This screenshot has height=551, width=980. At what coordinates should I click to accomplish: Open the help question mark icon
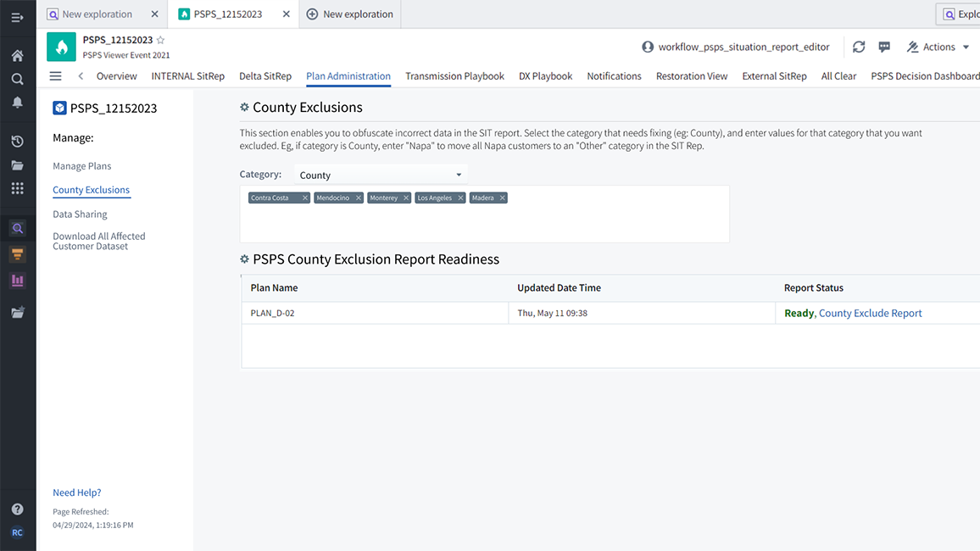[17, 509]
